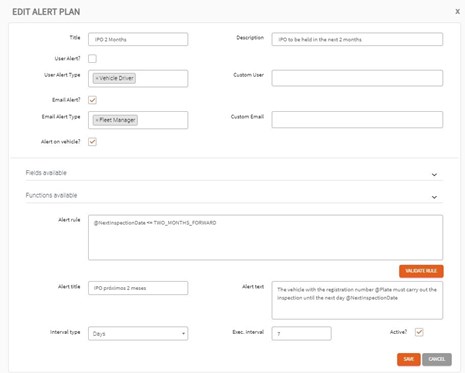The image size is (465, 373).
Task: Edit the Description field
Action: click(x=357, y=39)
